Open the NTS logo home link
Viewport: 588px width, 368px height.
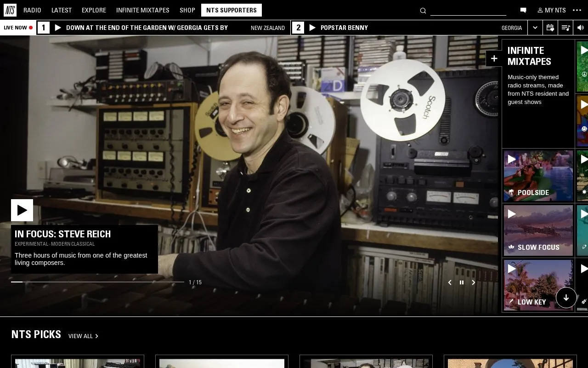pyautogui.click(x=10, y=10)
